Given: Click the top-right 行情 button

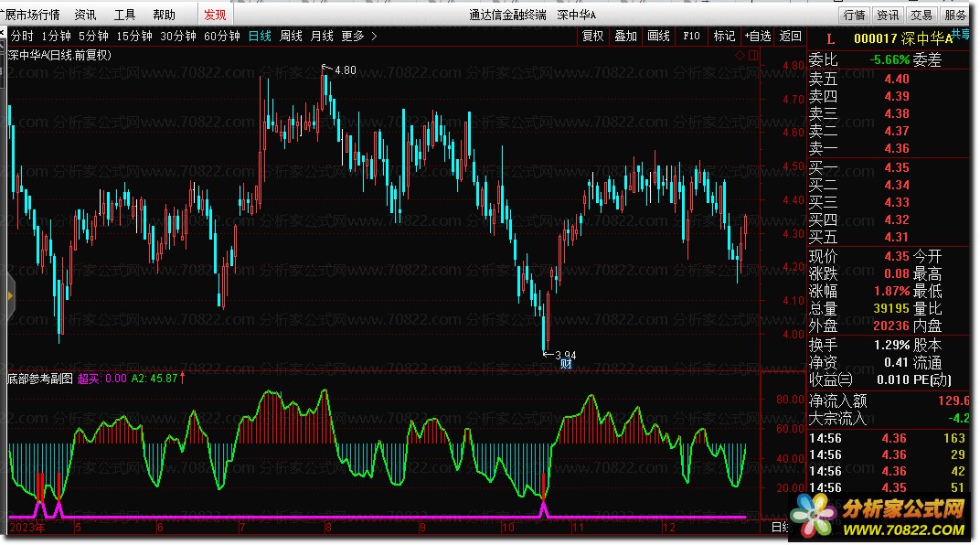Looking at the screenshot, I should coord(855,15).
